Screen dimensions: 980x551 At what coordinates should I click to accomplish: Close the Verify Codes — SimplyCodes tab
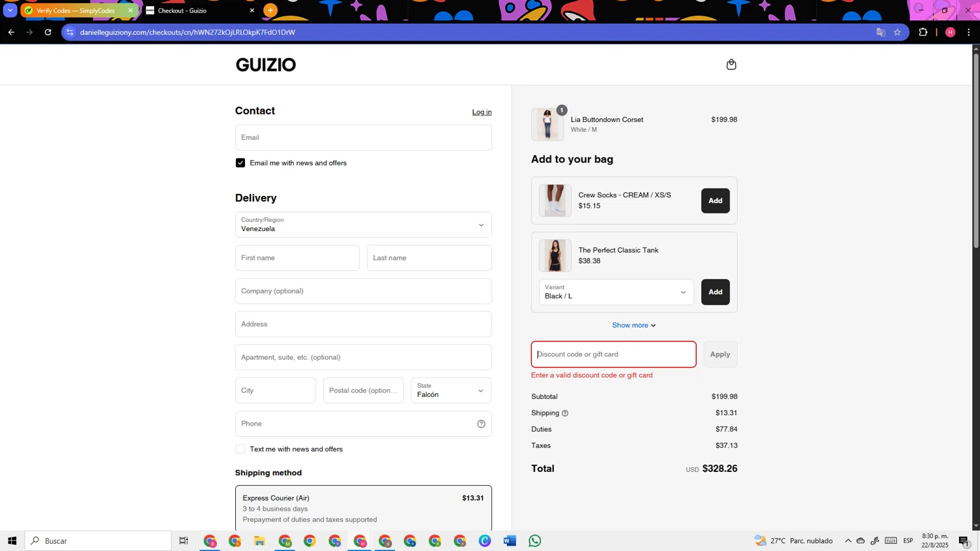click(131, 10)
